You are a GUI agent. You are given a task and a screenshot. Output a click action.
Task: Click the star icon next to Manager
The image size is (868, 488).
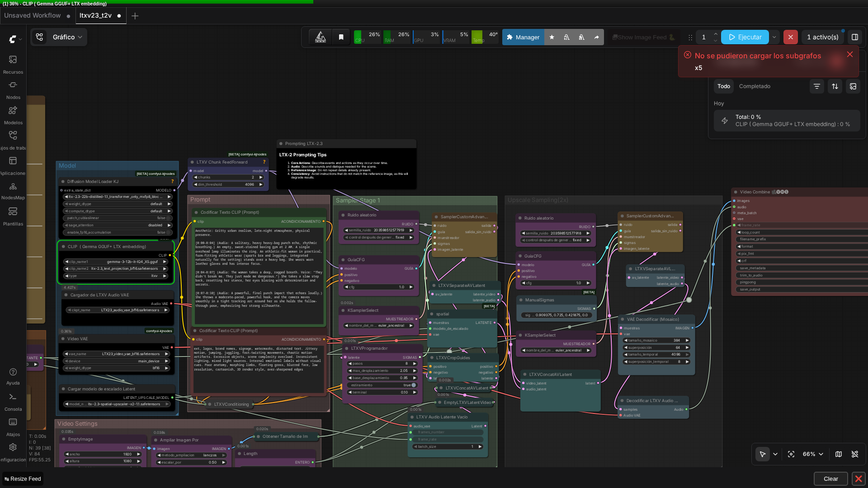(x=552, y=37)
